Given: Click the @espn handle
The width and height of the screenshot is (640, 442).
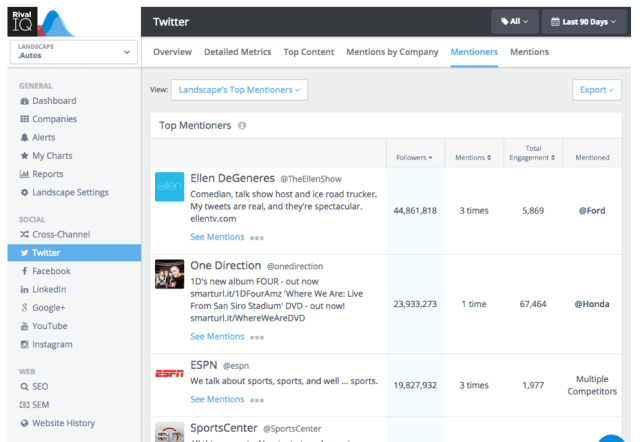Looking at the screenshot, I should [x=236, y=366].
